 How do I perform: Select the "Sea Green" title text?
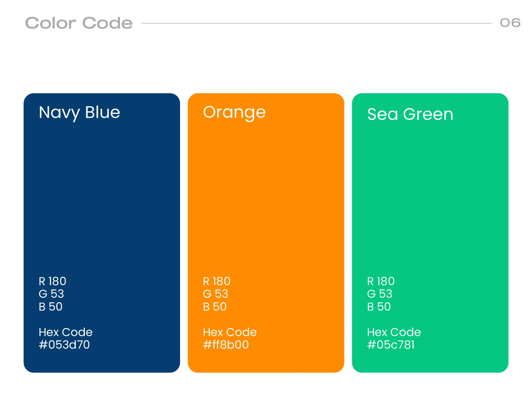pyautogui.click(x=410, y=114)
